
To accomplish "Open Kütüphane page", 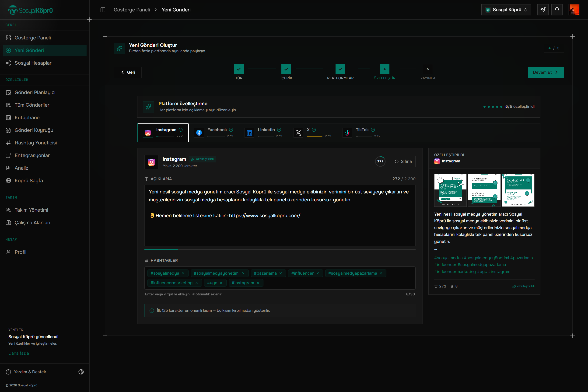I will click(x=45, y=118).
